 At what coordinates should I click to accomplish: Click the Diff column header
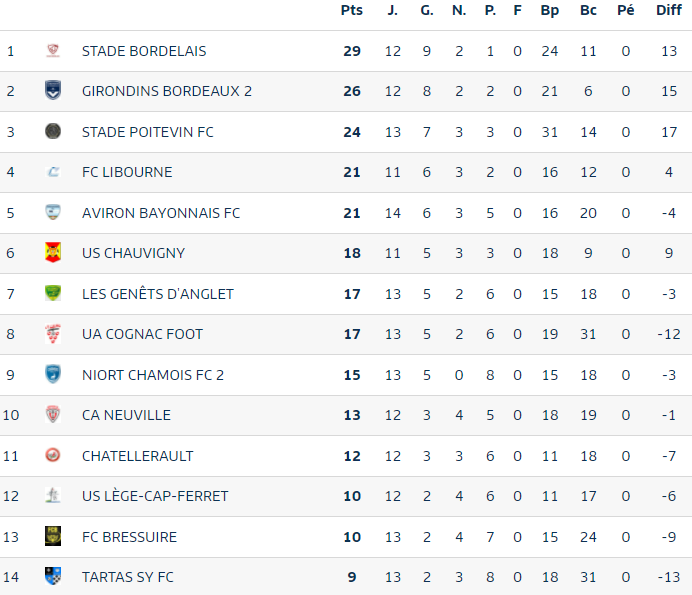(x=669, y=10)
